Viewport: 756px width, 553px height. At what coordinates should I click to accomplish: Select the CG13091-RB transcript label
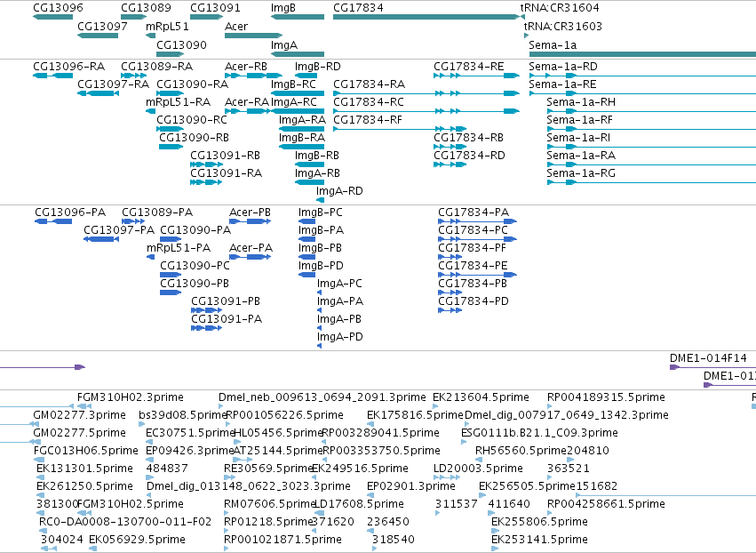click(x=225, y=156)
